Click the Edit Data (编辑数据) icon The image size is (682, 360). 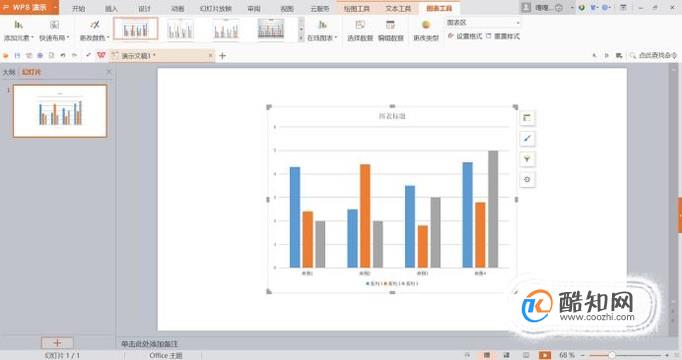click(391, 30)
